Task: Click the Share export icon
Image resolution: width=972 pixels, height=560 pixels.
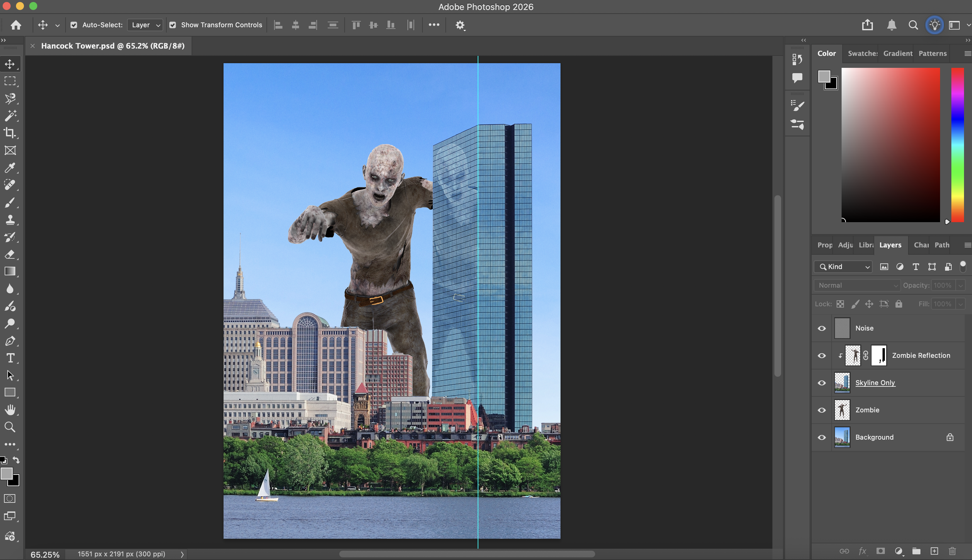Action: [867, 25]
